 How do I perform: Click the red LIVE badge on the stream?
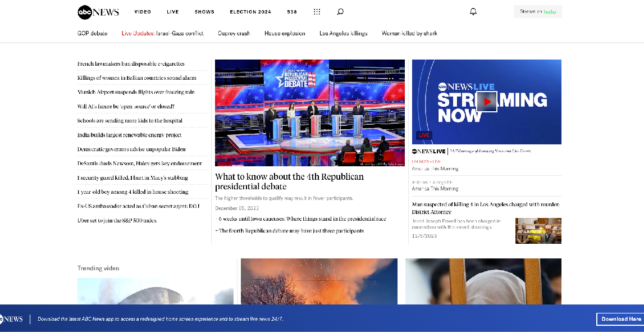(423, 135)
